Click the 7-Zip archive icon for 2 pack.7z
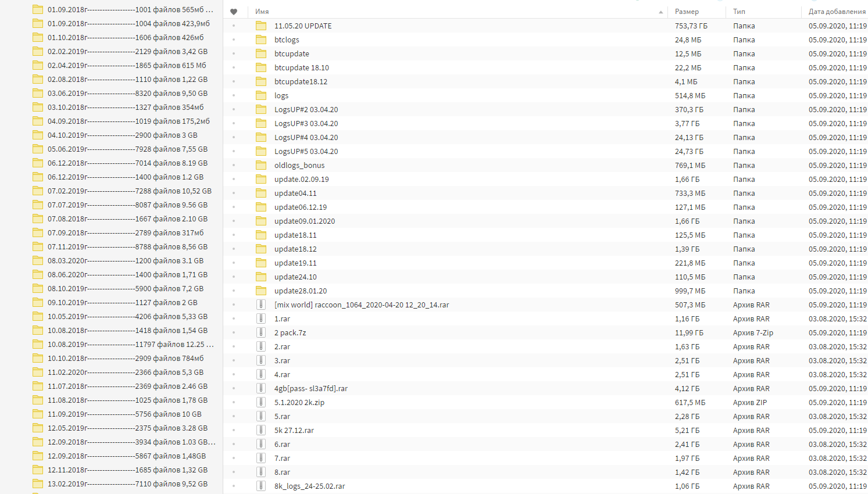Viewport: 868px width, 494px height. [262, 332]
